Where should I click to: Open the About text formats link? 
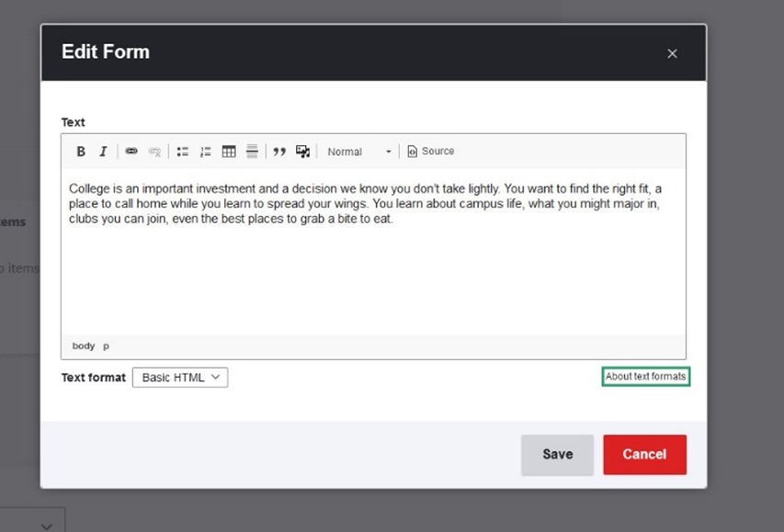point(645,376)
